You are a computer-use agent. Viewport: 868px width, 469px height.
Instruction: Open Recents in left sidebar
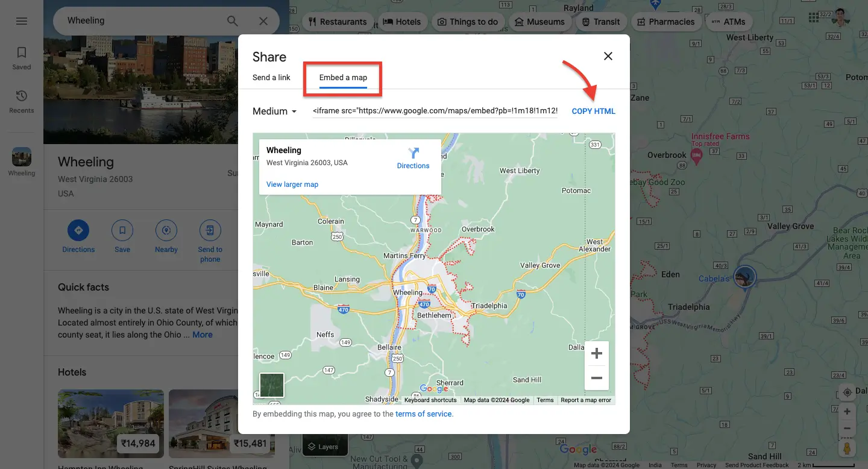(22, 101)
